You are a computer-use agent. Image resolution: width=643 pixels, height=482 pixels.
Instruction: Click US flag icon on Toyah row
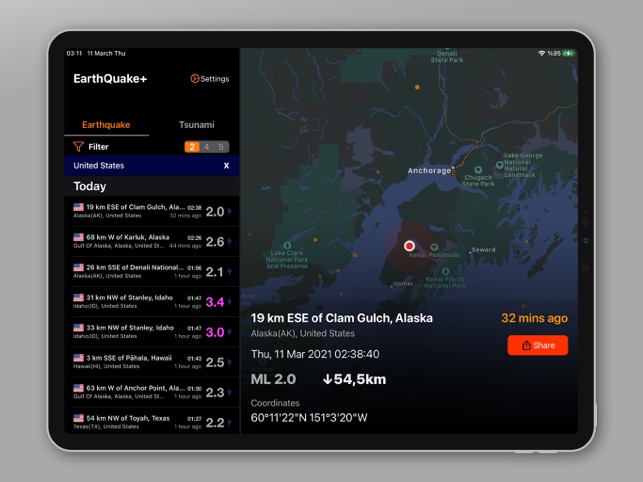[x=78, y=418]
